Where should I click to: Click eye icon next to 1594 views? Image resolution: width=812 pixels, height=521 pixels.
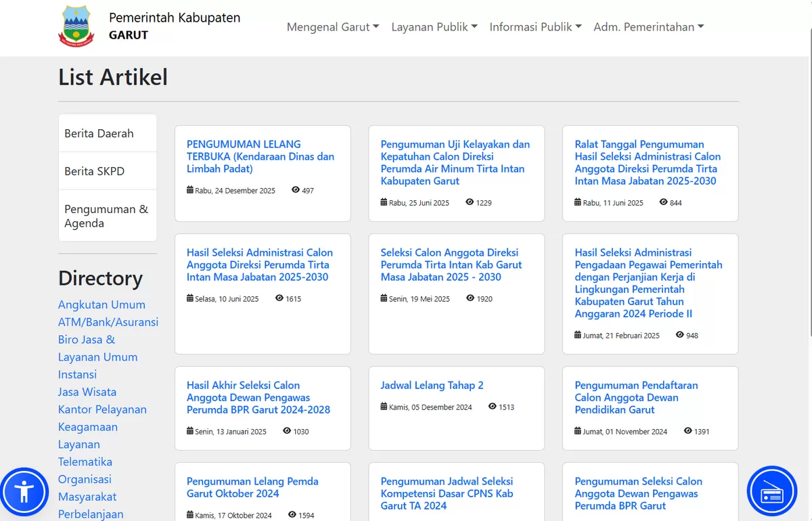point(292,515)
